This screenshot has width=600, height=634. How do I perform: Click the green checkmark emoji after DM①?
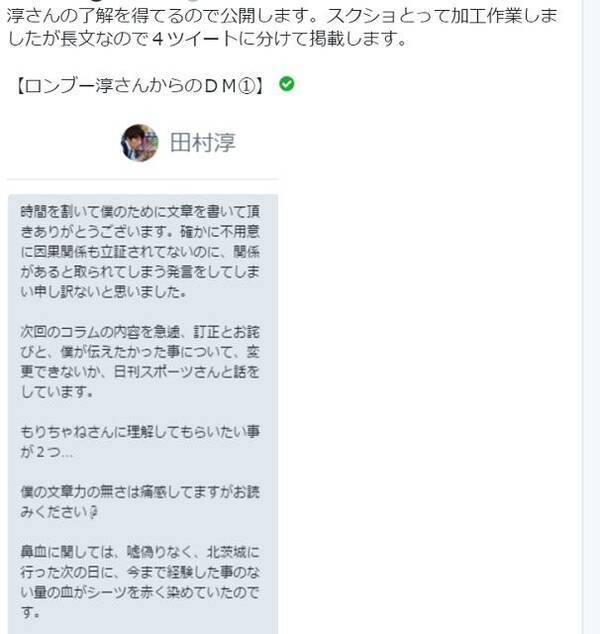pyautogui.click(x=287, y=84)
